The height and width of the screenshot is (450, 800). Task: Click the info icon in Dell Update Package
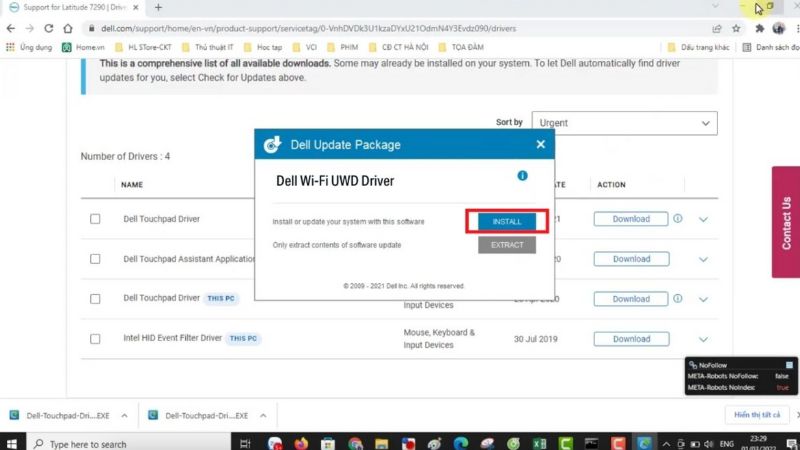point(522,176)
